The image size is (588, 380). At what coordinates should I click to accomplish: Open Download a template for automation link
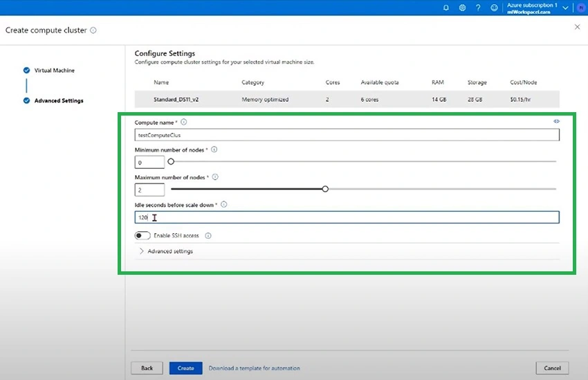click(255, 368)
